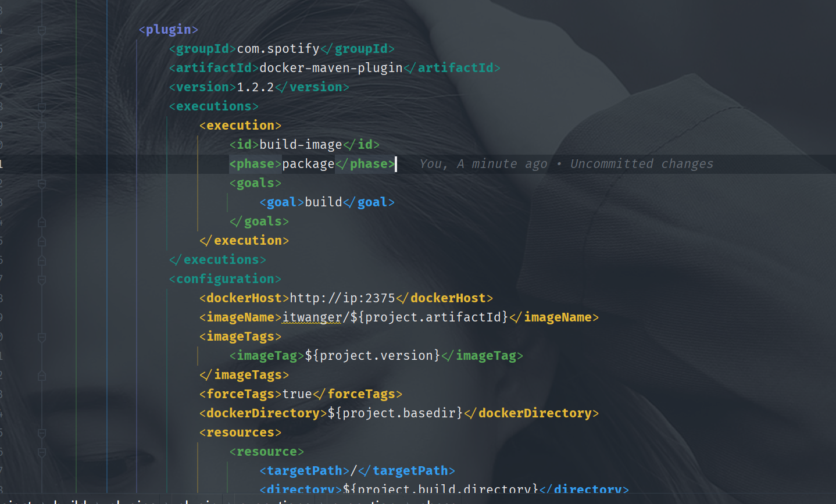Click the closing executions fold marker

tap(42, 260)
